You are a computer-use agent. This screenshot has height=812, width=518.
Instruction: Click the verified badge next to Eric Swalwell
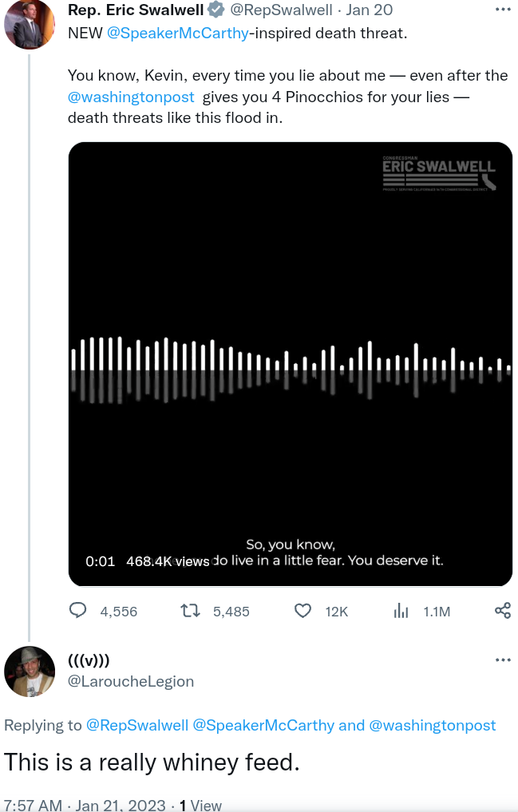tap(216, 10)
